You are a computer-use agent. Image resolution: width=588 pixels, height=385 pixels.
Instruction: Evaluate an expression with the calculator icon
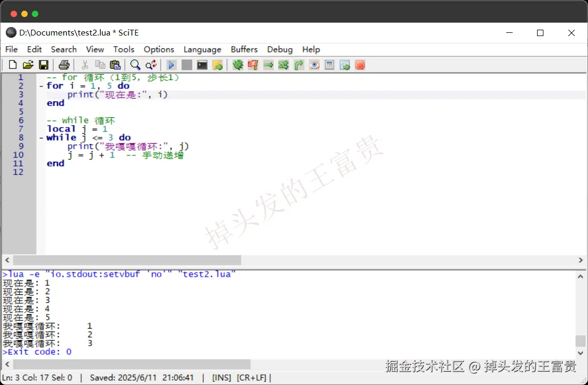329,65
